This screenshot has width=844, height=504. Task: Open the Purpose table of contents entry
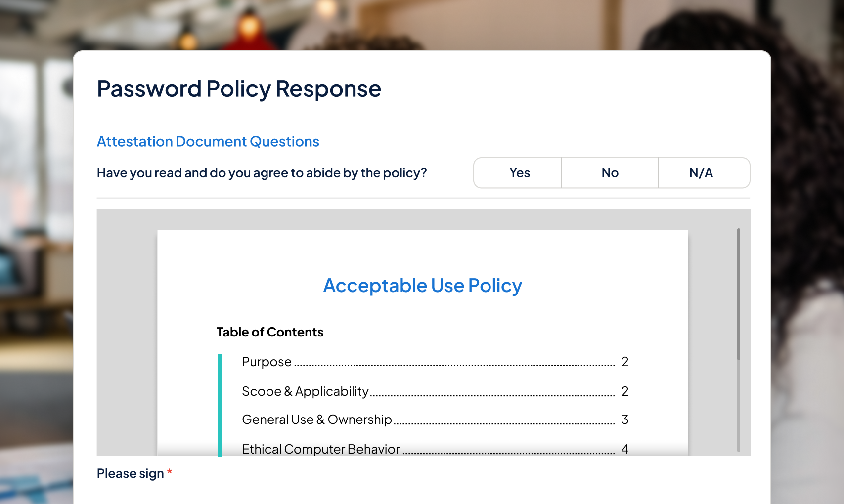tap(267, 362)
